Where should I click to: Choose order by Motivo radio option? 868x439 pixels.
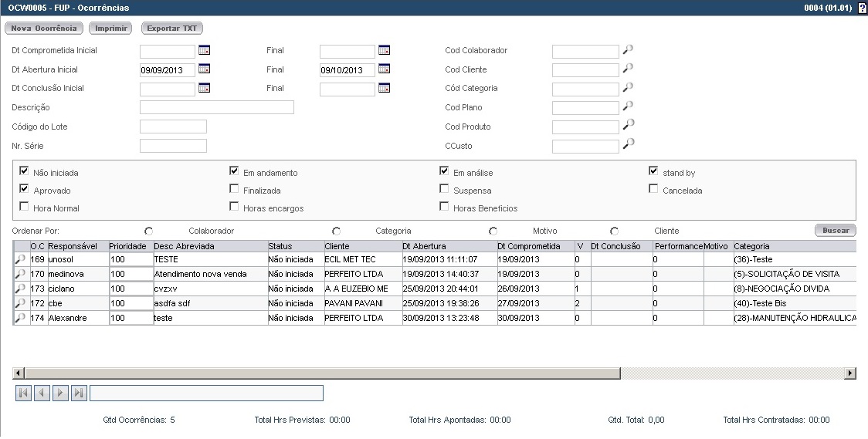(493, 231)
